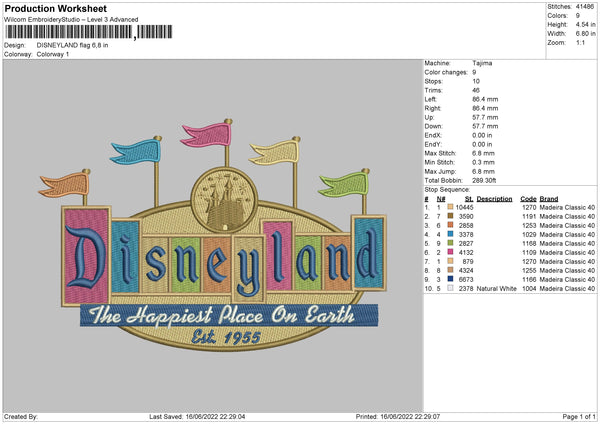The image size is (600, 424).
Task: Click 'Wilcom EmbroideryStudio – Level 3 Advanced' text
Action: click(71, 20)
